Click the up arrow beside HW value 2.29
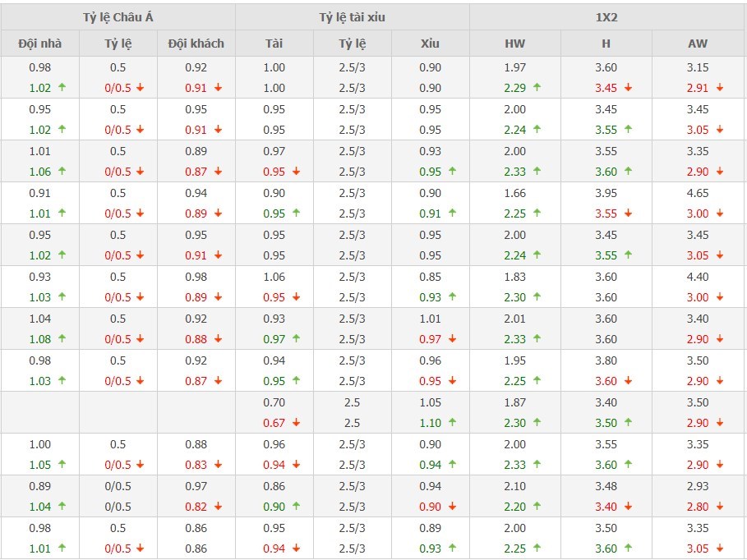Image resolution: width=747 pixels, height=560 pixels. point(537,88)
